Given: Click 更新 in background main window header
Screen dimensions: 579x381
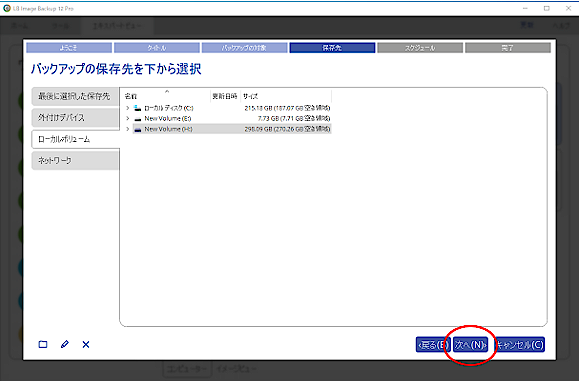Looking at the screenshot, I should point(527,25).
